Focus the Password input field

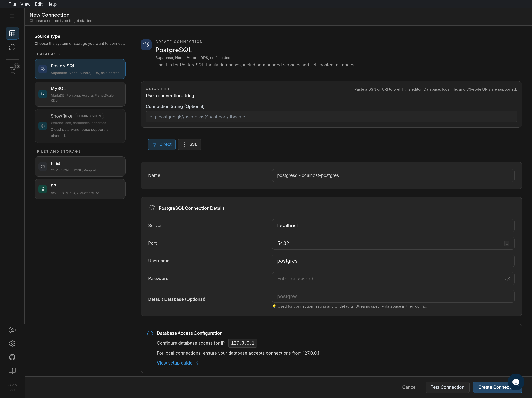coord(393,279)
